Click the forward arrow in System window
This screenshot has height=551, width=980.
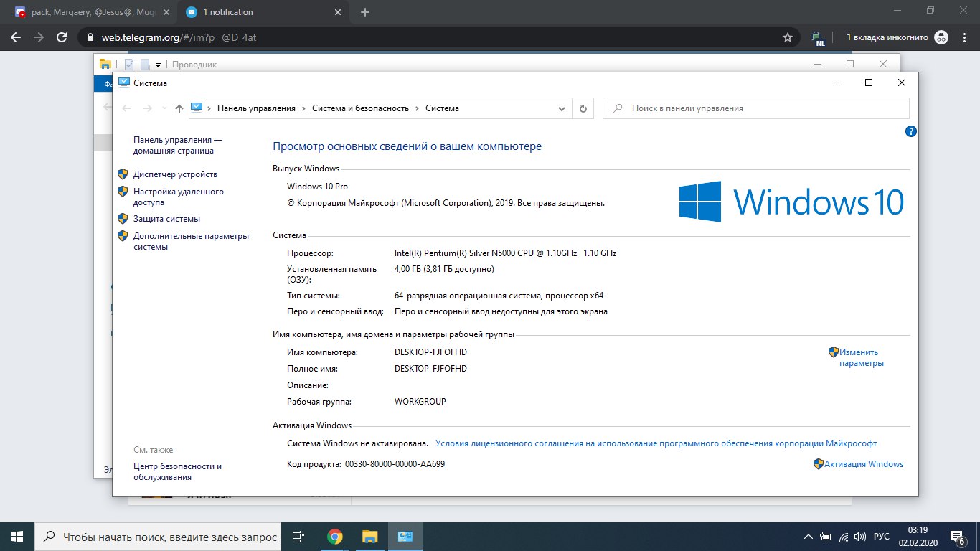click(147, 108)
